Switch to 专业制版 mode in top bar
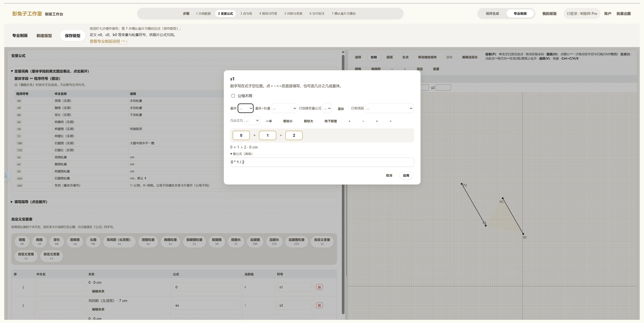Image resolution: width=644 pixels, height=323 pixels. point(520,14)
